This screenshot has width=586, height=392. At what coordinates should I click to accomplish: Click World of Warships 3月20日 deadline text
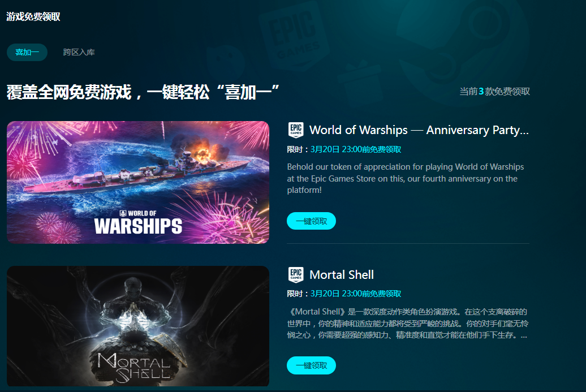(x=355, y=149)
